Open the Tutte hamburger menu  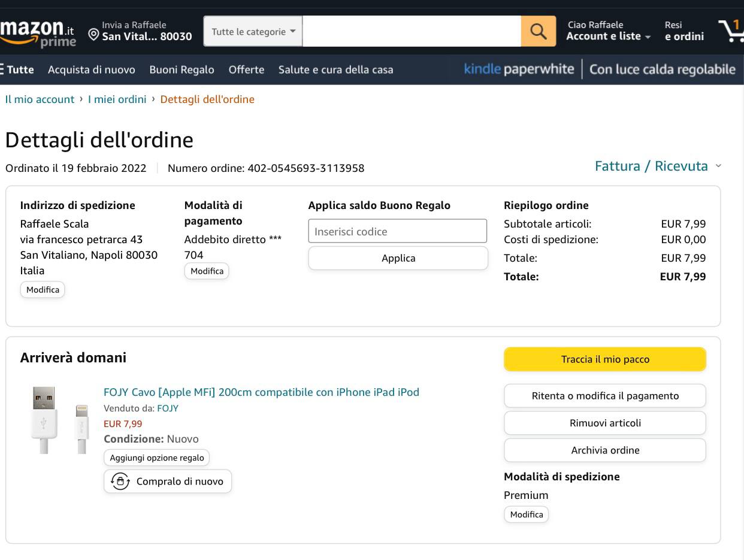pyautogui.click(x=17, y=69)
